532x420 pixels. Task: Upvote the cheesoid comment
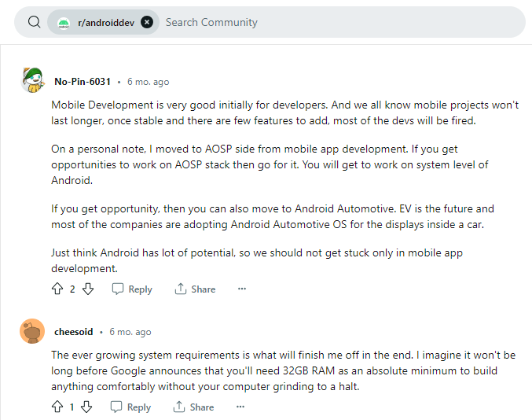point(57,407)
